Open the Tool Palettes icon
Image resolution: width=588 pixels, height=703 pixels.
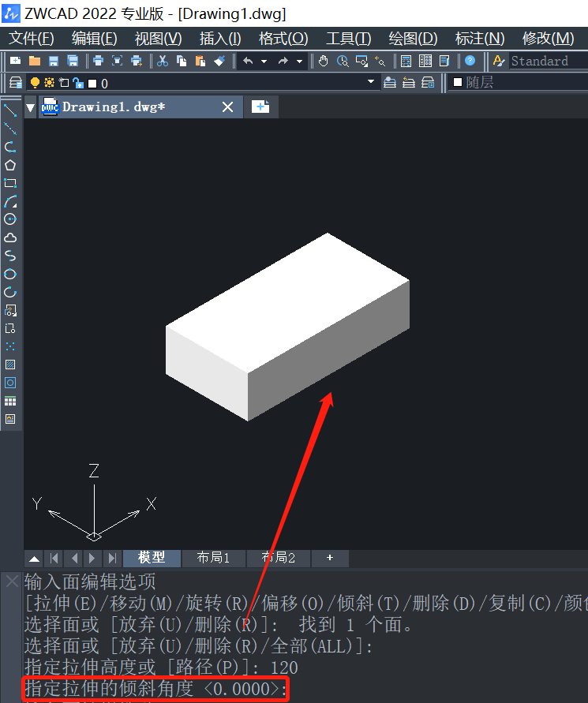[444, 61]
